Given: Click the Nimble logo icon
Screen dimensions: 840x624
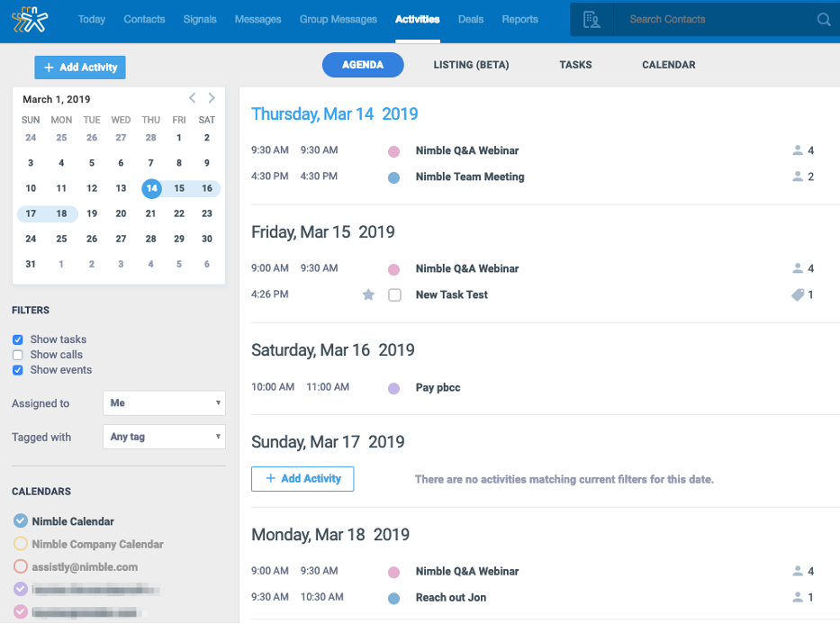Looking at the screenshot, I should click(x=30, y=20).
